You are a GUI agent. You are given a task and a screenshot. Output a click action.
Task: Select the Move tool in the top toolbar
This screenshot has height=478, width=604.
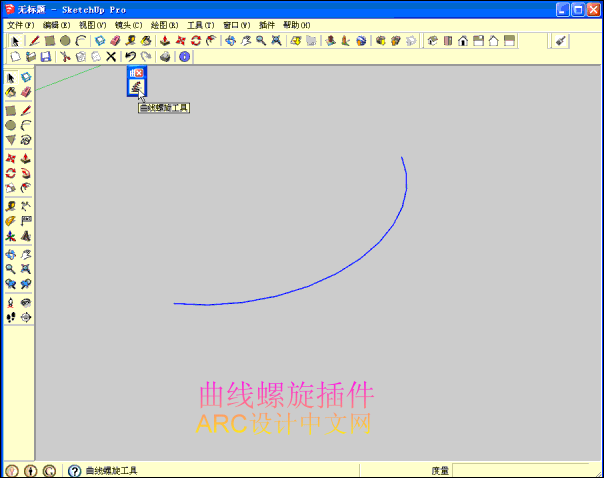[x=180, y=41]
